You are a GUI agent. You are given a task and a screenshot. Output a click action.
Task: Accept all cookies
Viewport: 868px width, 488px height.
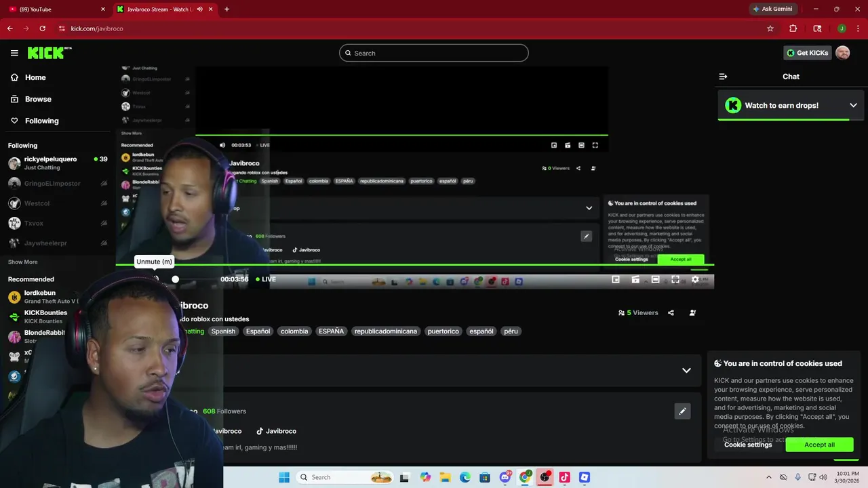(x=819, y=445)
